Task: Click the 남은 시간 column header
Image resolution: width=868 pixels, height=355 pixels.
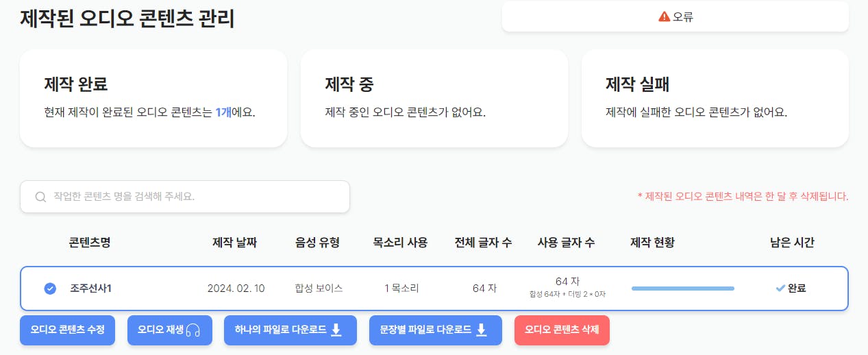Action: pyautogui.click(x=792, y=243)
